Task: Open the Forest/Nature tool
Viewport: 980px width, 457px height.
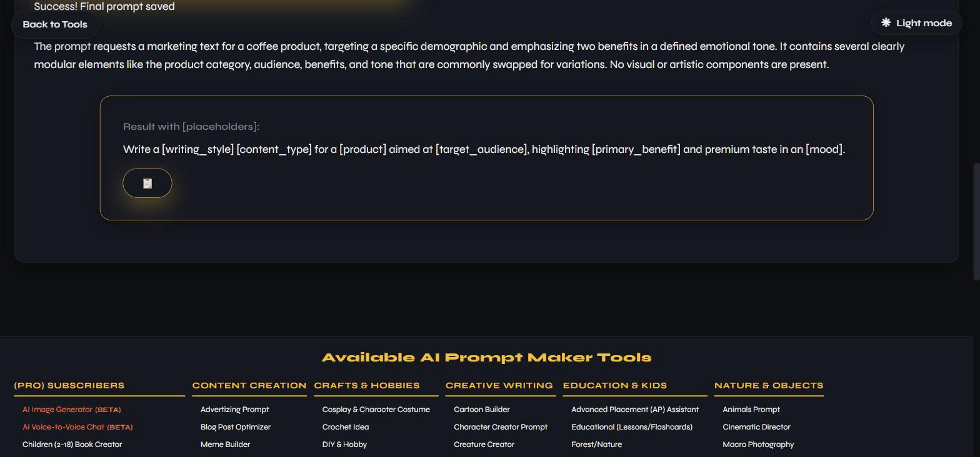Action: 596,445
